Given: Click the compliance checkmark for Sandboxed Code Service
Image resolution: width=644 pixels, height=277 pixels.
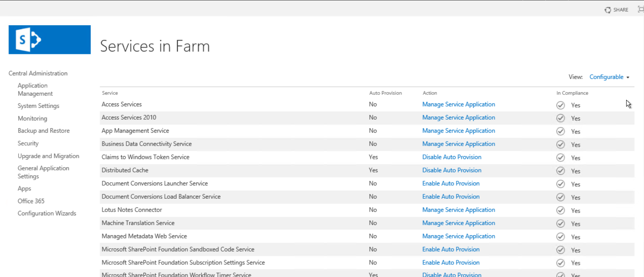Looking at the screenshot, I should click(561, 250).
